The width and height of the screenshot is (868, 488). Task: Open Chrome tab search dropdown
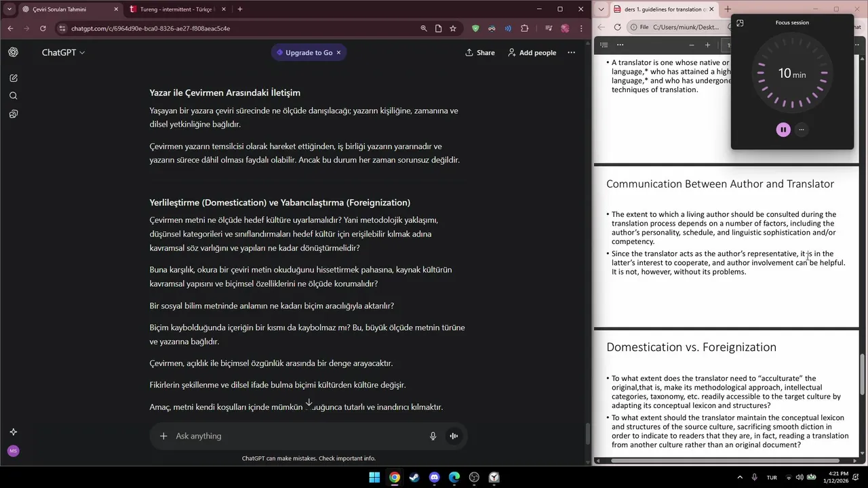point(9,9)
